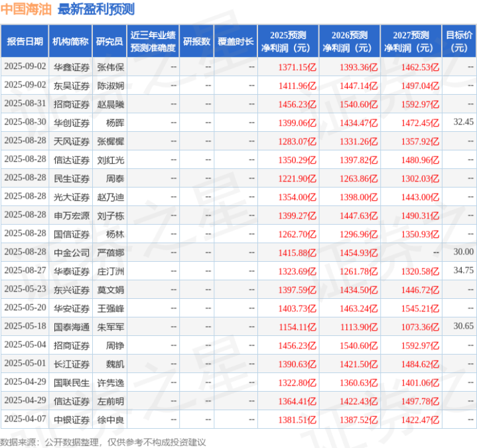
Task: Click the 2025-05-23 report date
Action: (25, 289)
